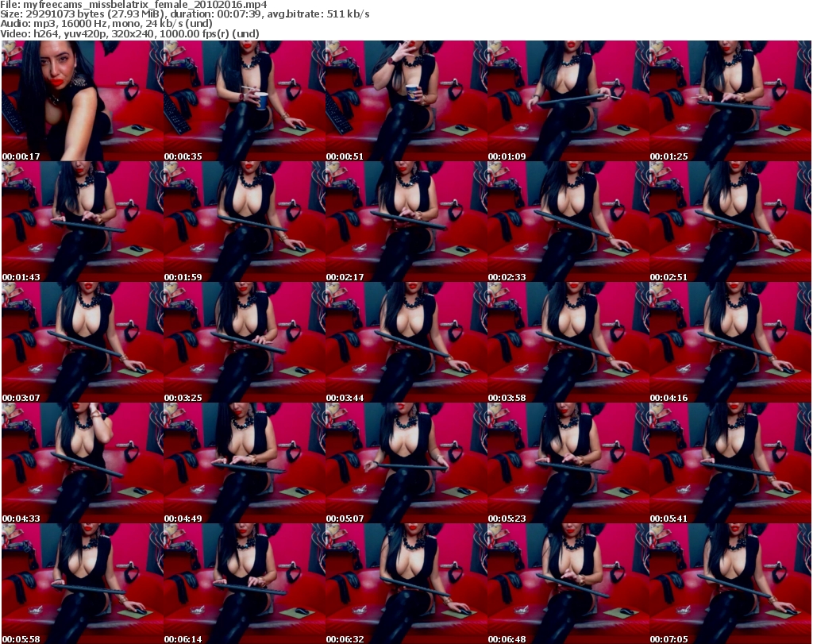Image resolution: width=813 pixels, height=644 pixels.
Task: Click the 'Size: 29291073 bytes' info line
Action: point(185,14)
